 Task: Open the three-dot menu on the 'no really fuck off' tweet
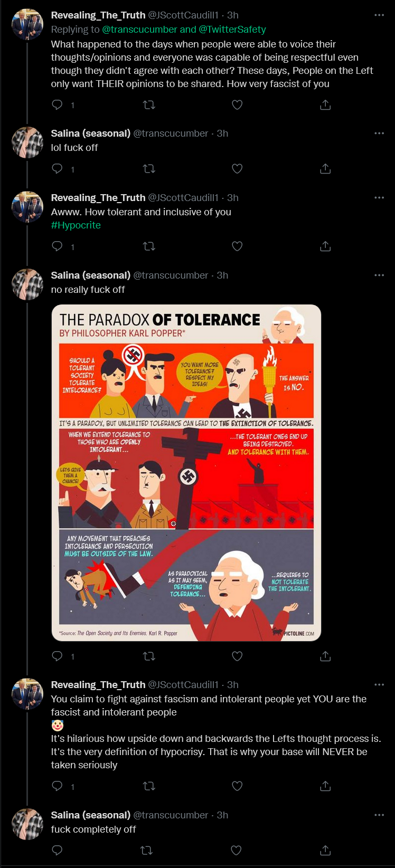click(x=379, y=275)
